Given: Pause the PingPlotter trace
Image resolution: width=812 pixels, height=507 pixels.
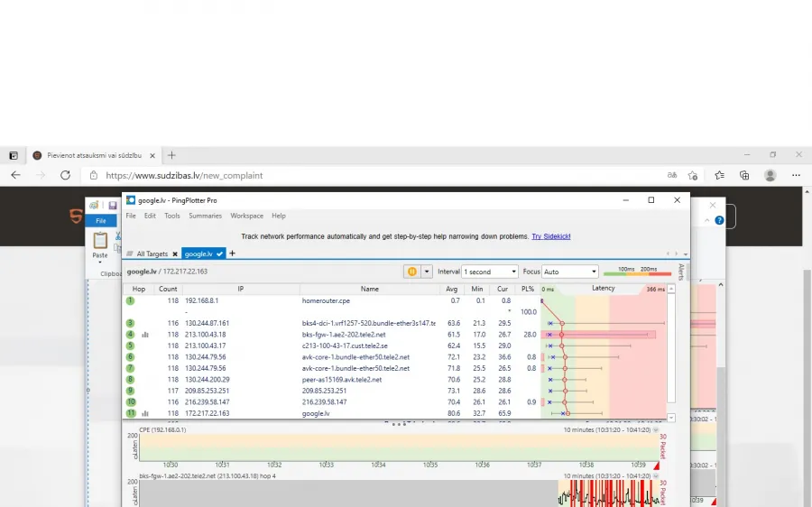Looking at the screenshot, I should click(411, 272).
